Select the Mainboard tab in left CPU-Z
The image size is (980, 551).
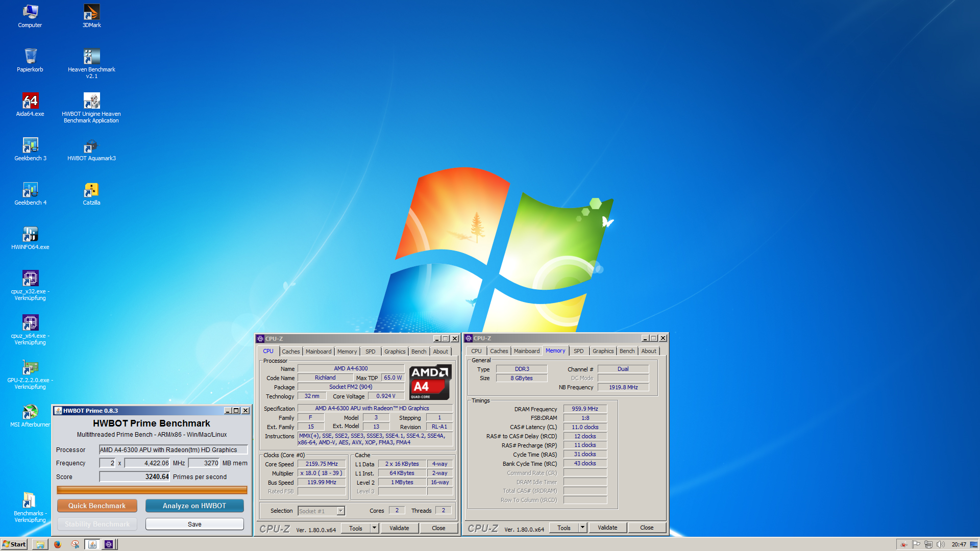coord(318,352)
